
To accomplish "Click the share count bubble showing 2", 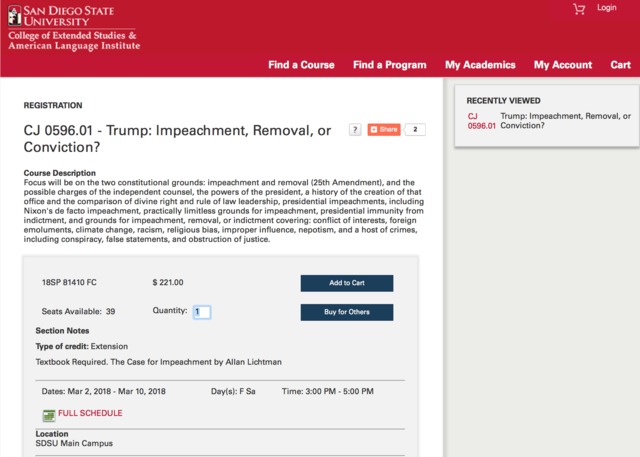I will click(x=415, y=129).
